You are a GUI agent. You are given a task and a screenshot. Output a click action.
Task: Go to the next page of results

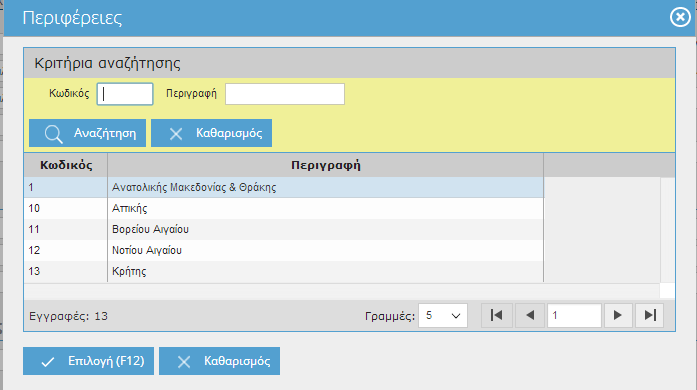coord(617,315)
